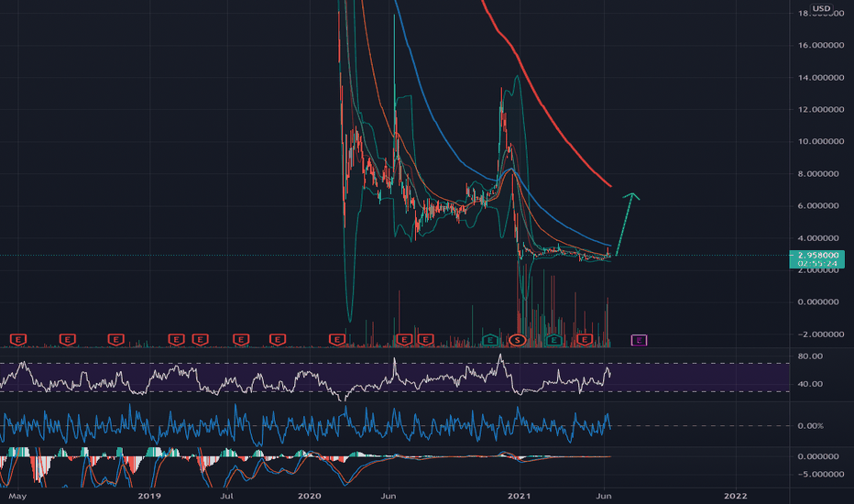854x504 pixels.
Task: Click the Jul label on time axis
Action: pyautogui.click(x=226, y=496)
